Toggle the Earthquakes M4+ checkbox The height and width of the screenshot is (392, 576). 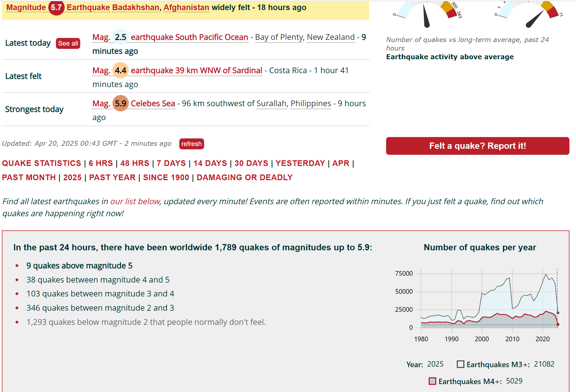coord(432,381)
